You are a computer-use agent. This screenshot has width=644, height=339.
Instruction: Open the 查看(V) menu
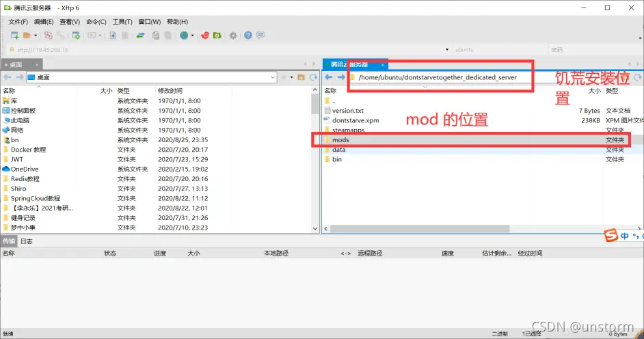[x=70, y=22]
